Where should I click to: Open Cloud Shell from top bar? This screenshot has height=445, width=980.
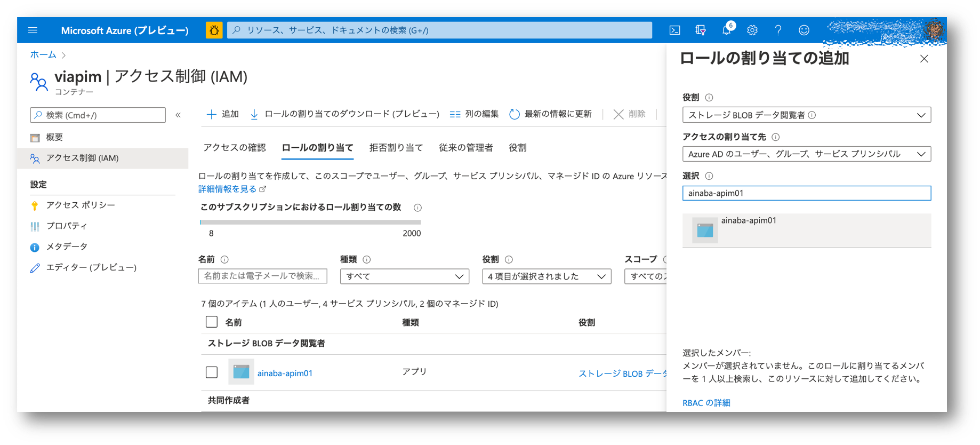(x=674, y=30)
